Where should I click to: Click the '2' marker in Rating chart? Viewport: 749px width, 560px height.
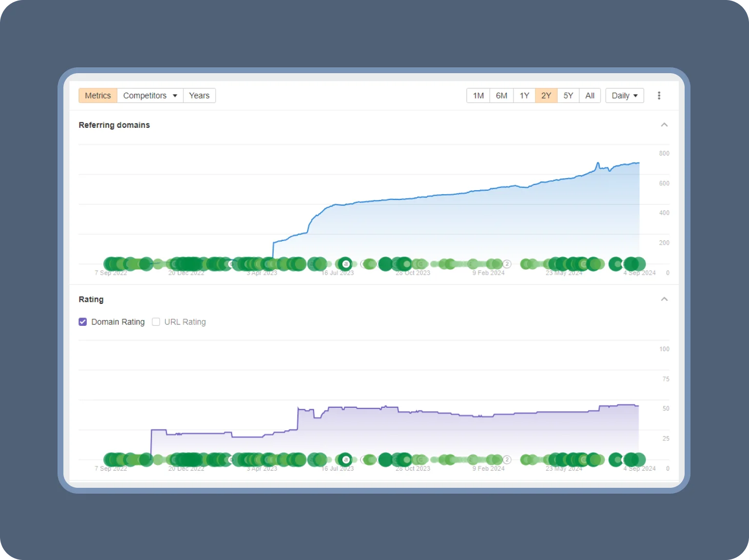point(507,460)
